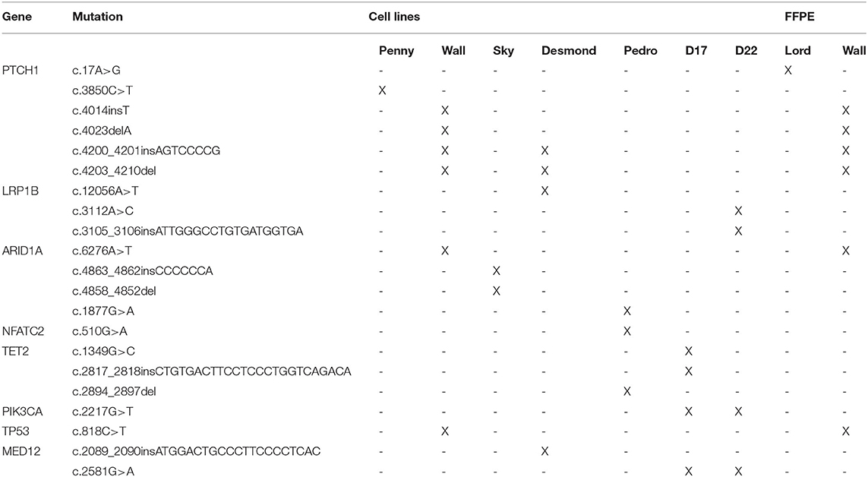Select mutation c.4023delA
Screen dimensions: 868x477
[102, 131]
